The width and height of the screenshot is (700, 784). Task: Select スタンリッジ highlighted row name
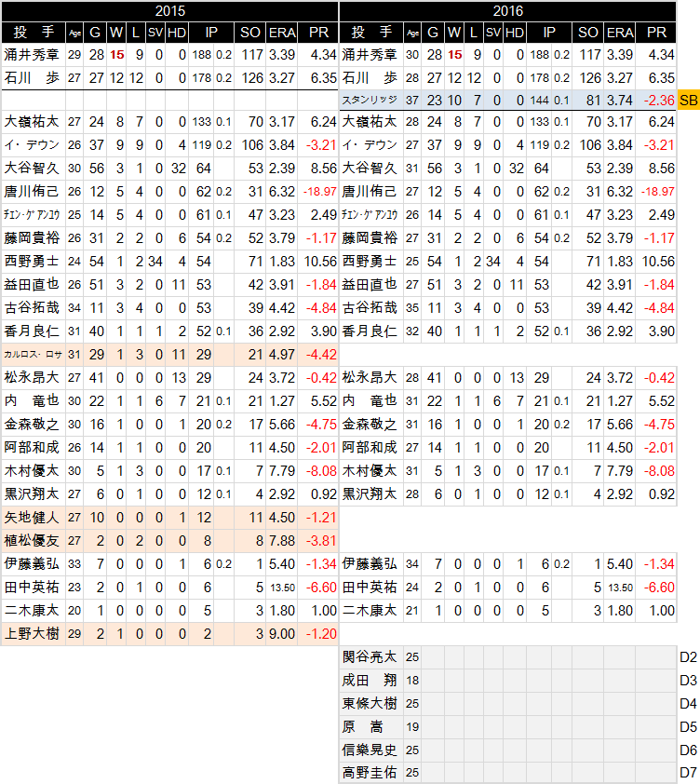[370, 101]
